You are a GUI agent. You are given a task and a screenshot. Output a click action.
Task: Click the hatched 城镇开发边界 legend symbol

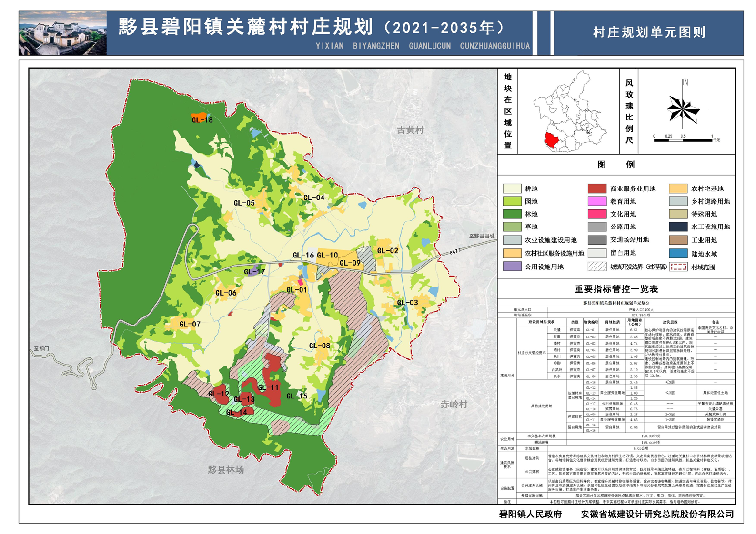(597, 267)
